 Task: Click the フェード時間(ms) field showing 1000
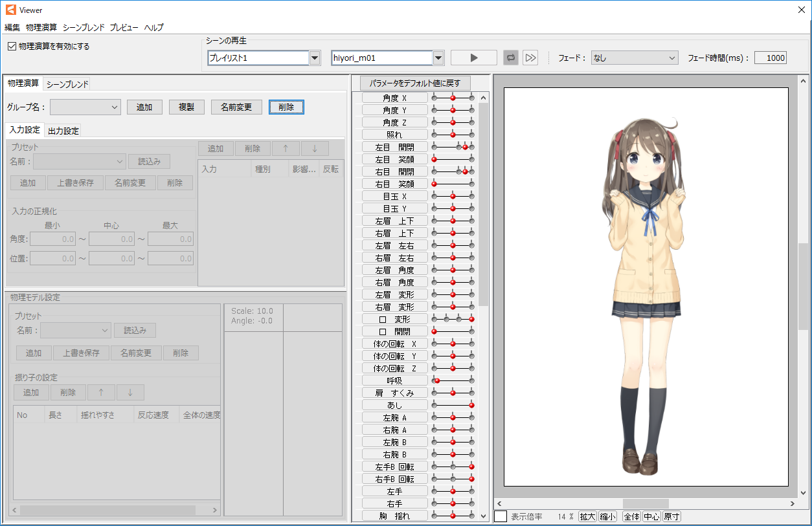pos(771,58)
